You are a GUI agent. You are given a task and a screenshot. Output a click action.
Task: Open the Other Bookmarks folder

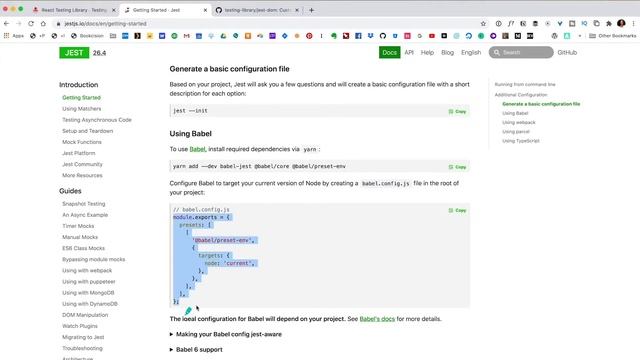[x=613, y=36]
